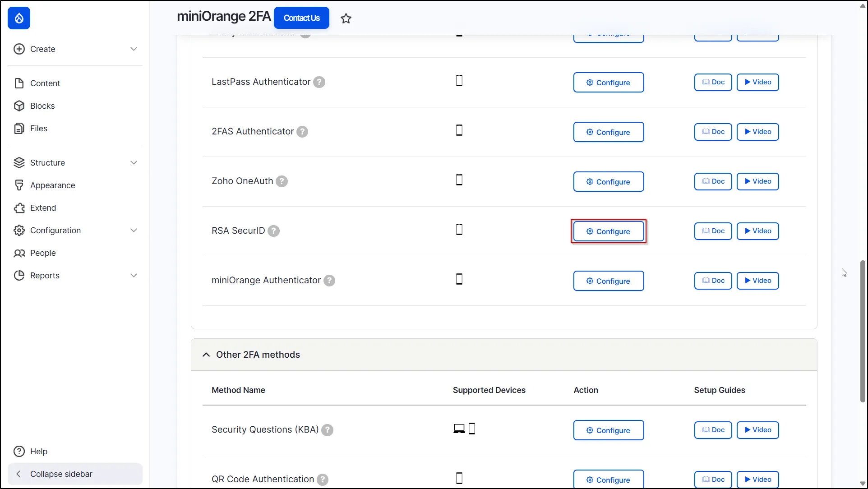Click help tooltip icon next to Security Questions (KBA)
This screenshot has height=489, width=868.
click(x=327, y=430)
